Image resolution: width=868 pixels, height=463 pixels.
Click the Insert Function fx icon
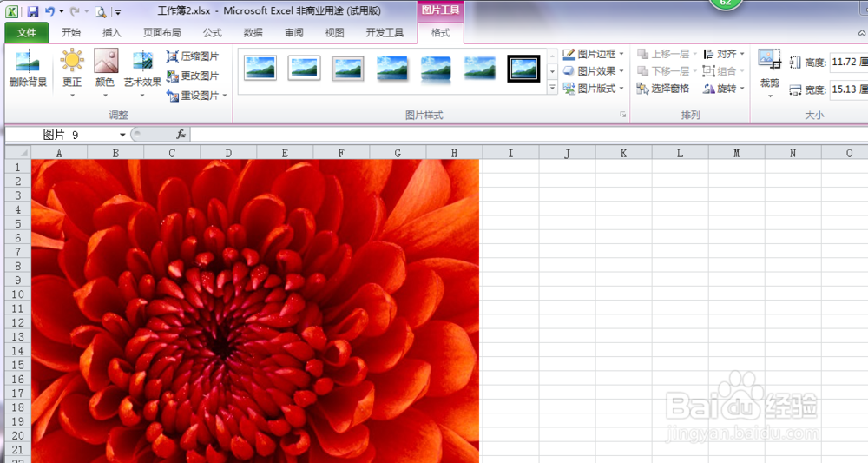coord(181,135)
